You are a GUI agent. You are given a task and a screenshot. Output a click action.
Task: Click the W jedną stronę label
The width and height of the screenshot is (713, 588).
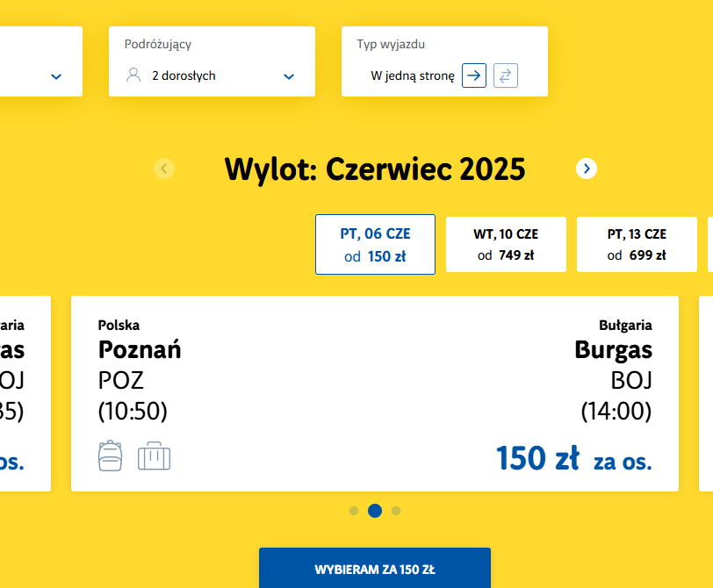[x=413, y=75]
